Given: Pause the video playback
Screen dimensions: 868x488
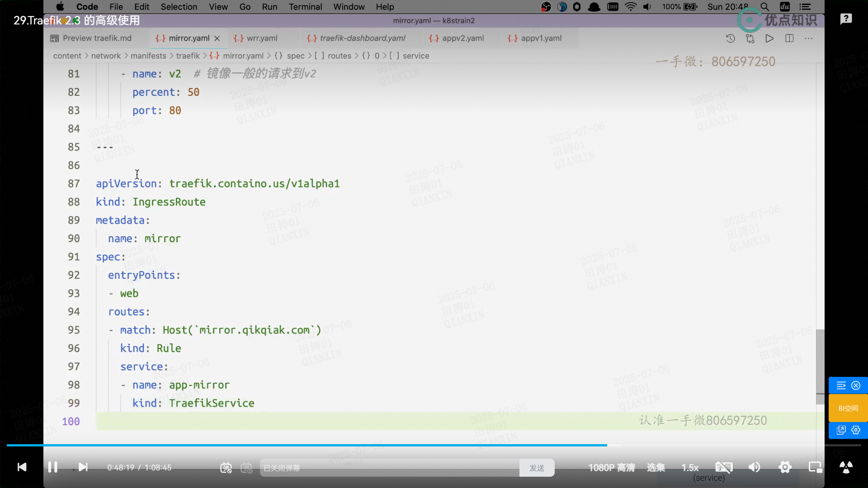Looking at the screenshot, I should point(52,467).
